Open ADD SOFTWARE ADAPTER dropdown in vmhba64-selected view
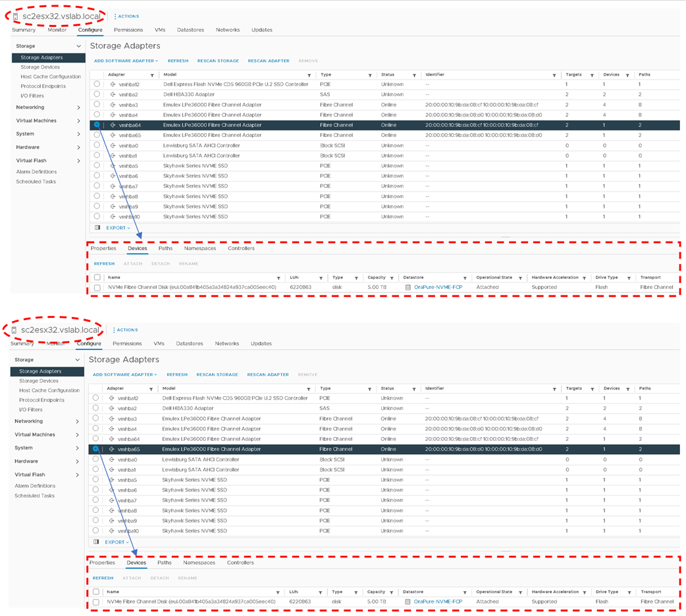The image size is (686, 616). [x=126, y=61]
